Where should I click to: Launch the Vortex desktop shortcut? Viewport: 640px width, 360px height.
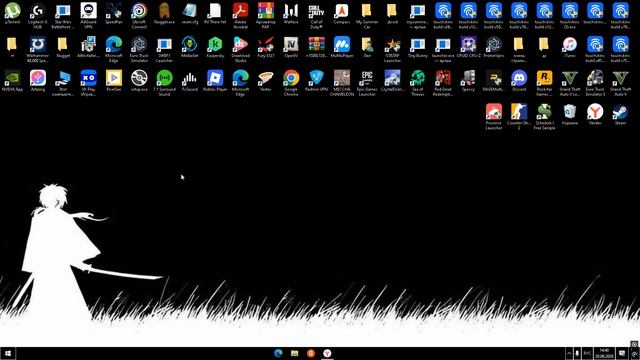pyautogui.click(x=266, y=81)
